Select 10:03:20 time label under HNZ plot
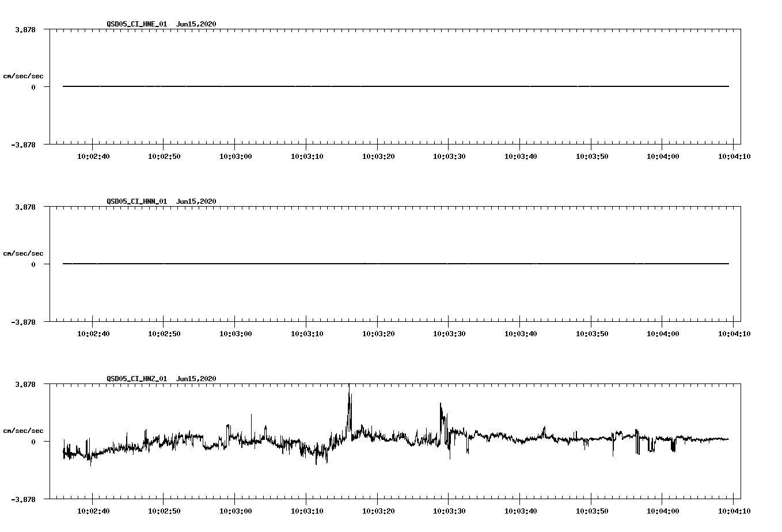This screenshot has width=782, height=532. point(378,511)
